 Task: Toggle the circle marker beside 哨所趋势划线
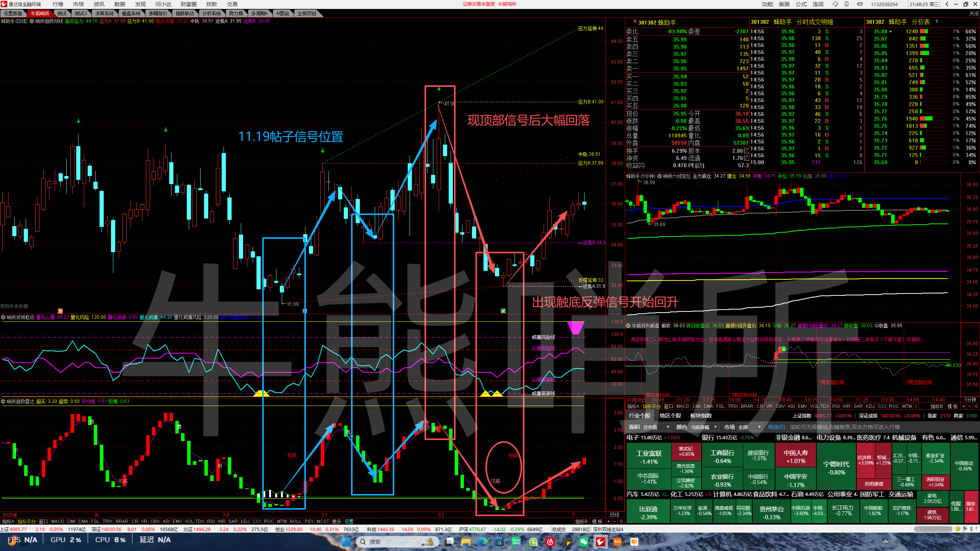(x=32, y=21)
